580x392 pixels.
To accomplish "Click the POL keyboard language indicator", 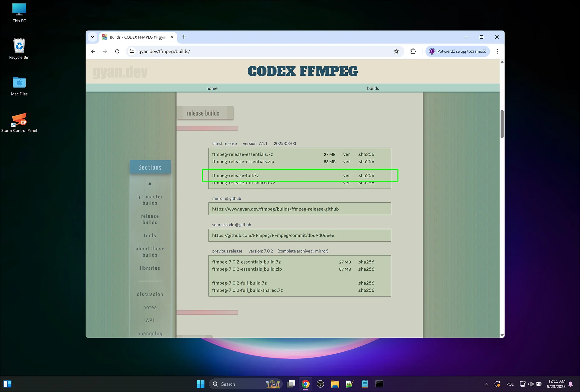I will click(510, 384).
